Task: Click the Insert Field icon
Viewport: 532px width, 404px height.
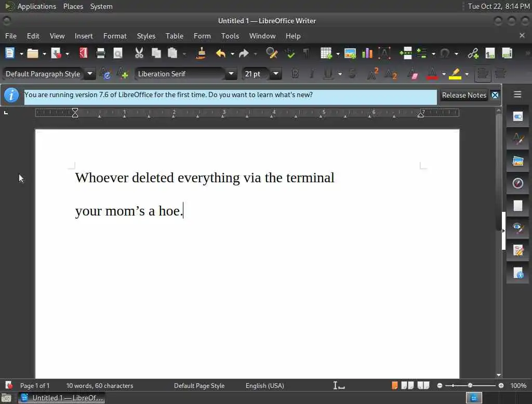Action: click(x=422, y=53)
